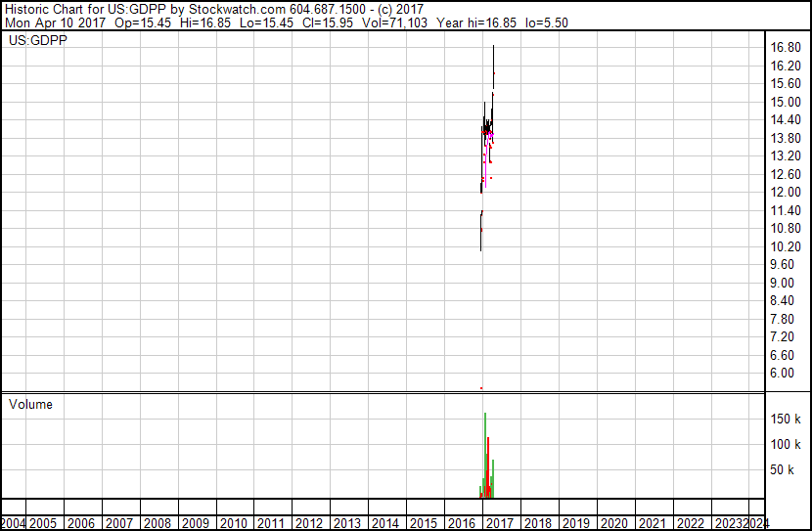Select the Cl=15.95 close value
Screen dimensions: 812x531
(x=328, y=22)
